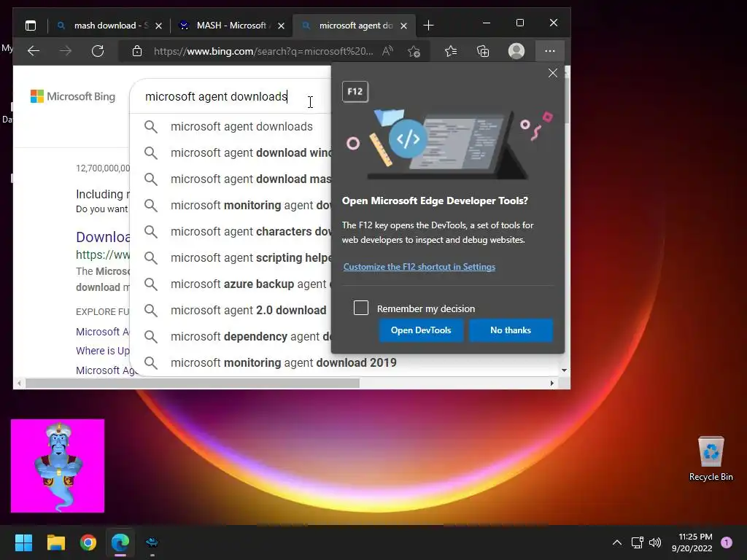Open the Favorites list icon
The height and width of the screenshot is (560, 747).
(x=451, y=51)
